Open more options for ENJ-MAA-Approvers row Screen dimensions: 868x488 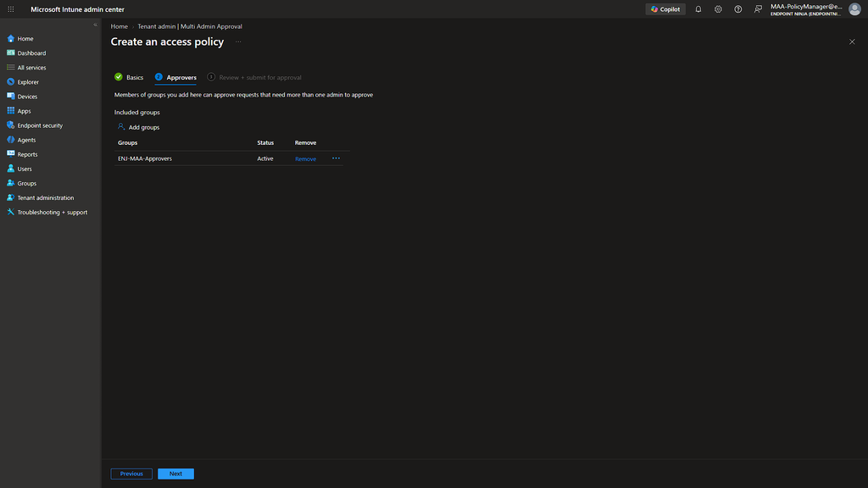[x=336, y=158]
